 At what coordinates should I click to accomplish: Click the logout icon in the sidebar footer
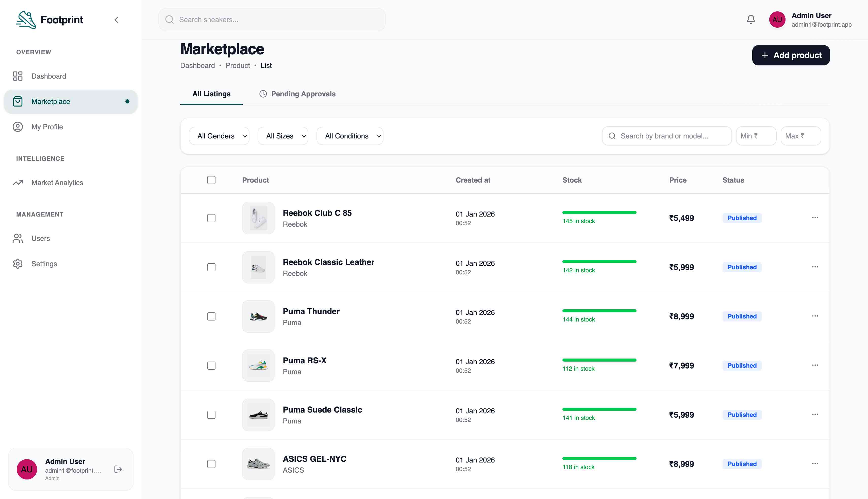coord(118,469)
